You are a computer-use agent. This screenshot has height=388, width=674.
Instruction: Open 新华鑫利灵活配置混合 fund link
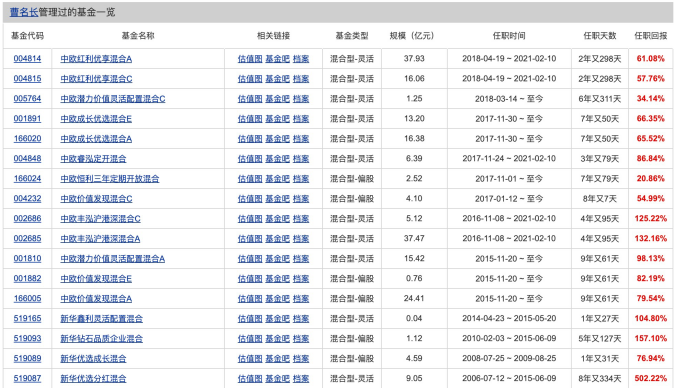[101, 318]
